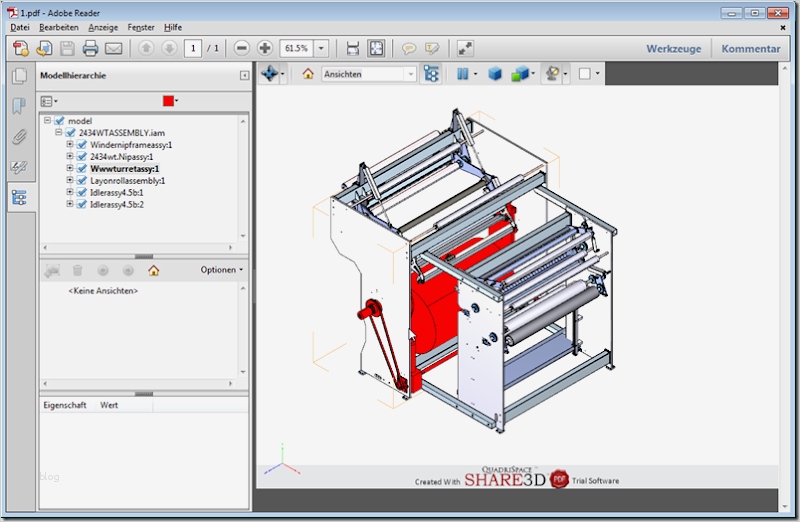Viewport: 800px width, 522px height.
Task: Switch to read mode icon
Action: tap(465, 48)
